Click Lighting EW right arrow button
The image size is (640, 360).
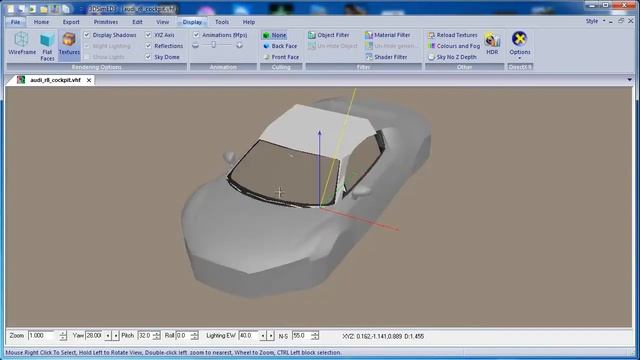pos(271,336)
